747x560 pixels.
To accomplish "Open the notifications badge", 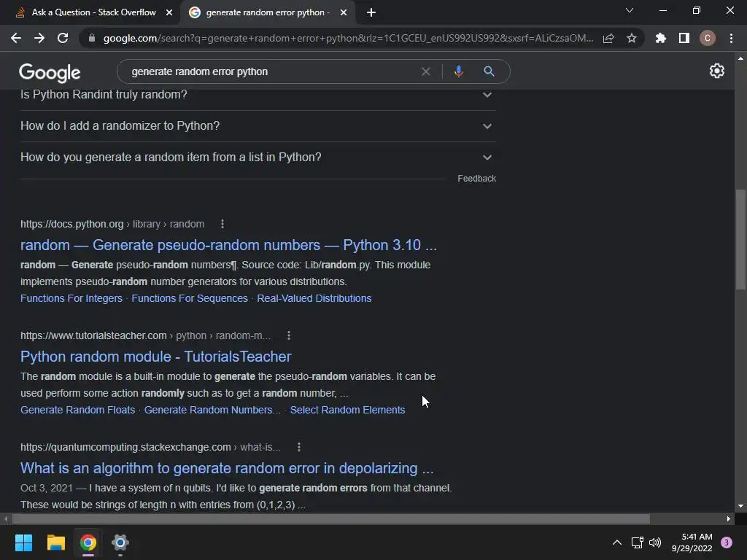I will 727,542.
